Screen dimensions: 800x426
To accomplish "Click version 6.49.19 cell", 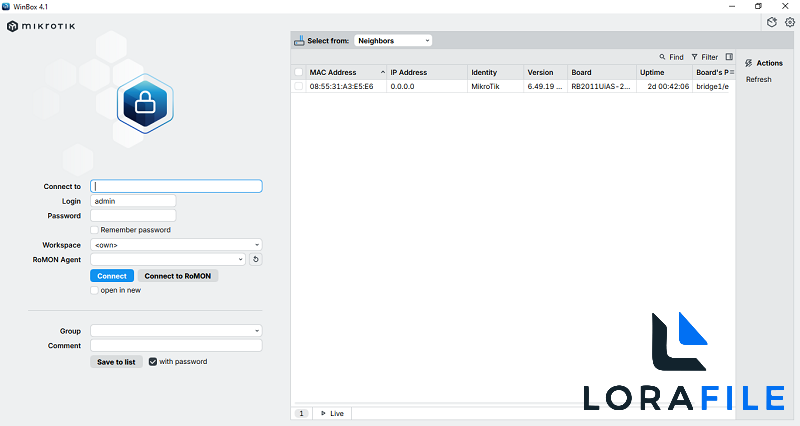I will (x=544, y=86).
